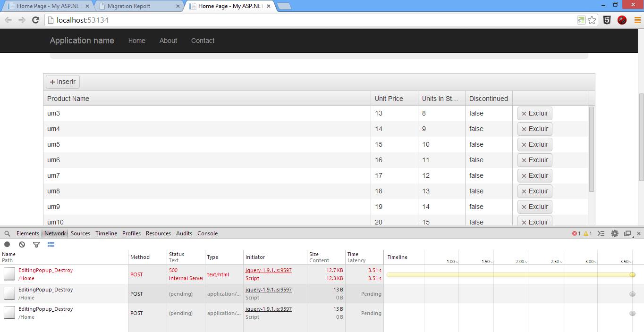
Task: Switch to the first Home Page tab
Action: point(47,6)
